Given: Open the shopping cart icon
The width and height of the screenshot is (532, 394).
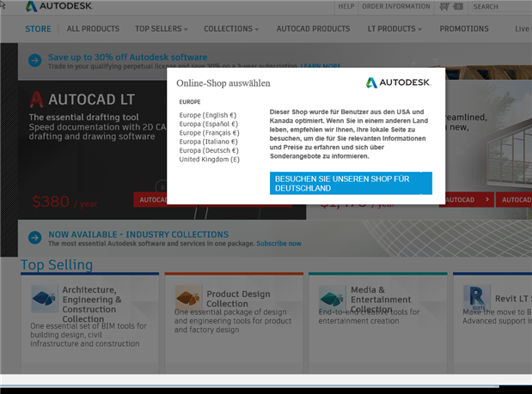Looking at the screenshot, I should (445, 6).
